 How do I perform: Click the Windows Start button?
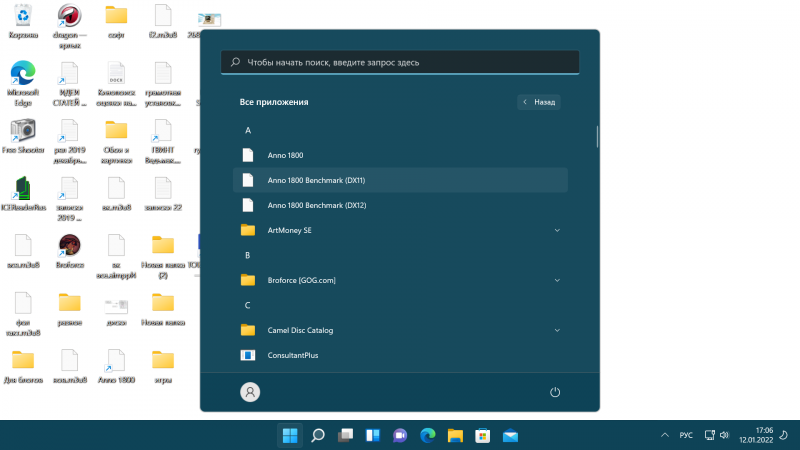point(290,435)
